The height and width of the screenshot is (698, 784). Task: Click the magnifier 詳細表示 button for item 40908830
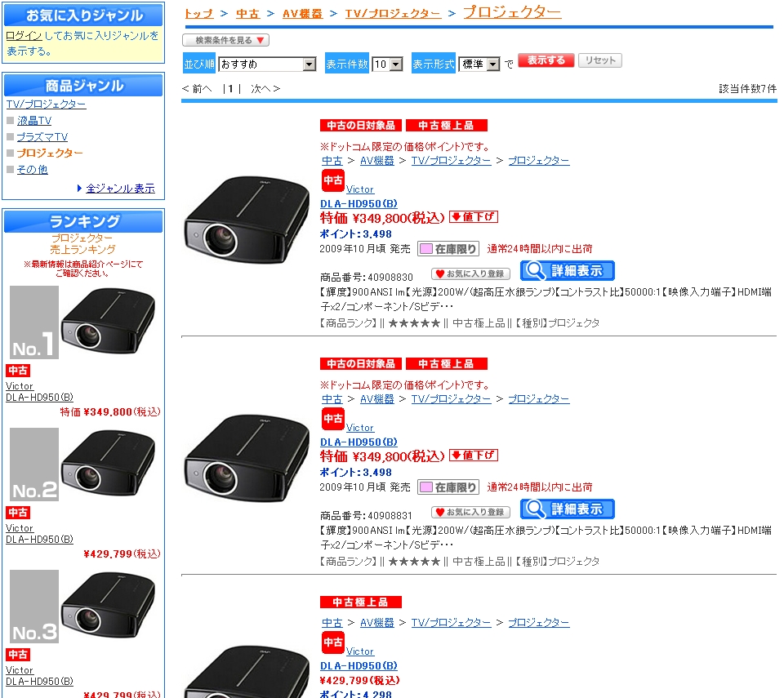567,271
